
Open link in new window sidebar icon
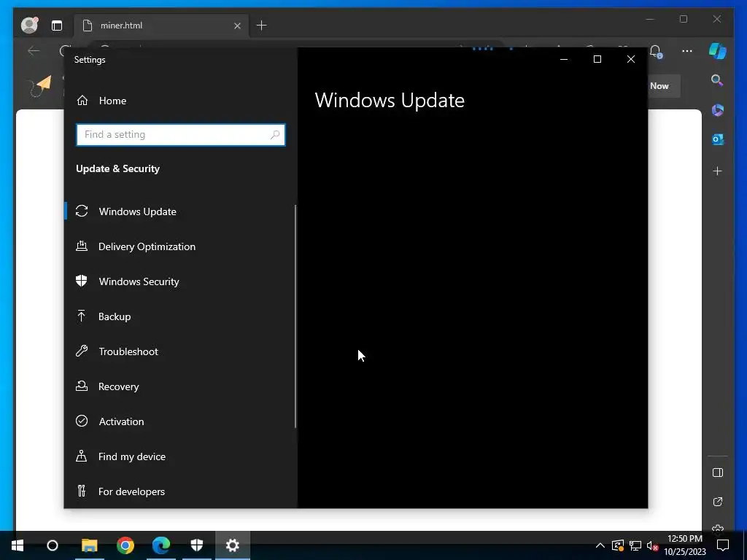(718, 502)
